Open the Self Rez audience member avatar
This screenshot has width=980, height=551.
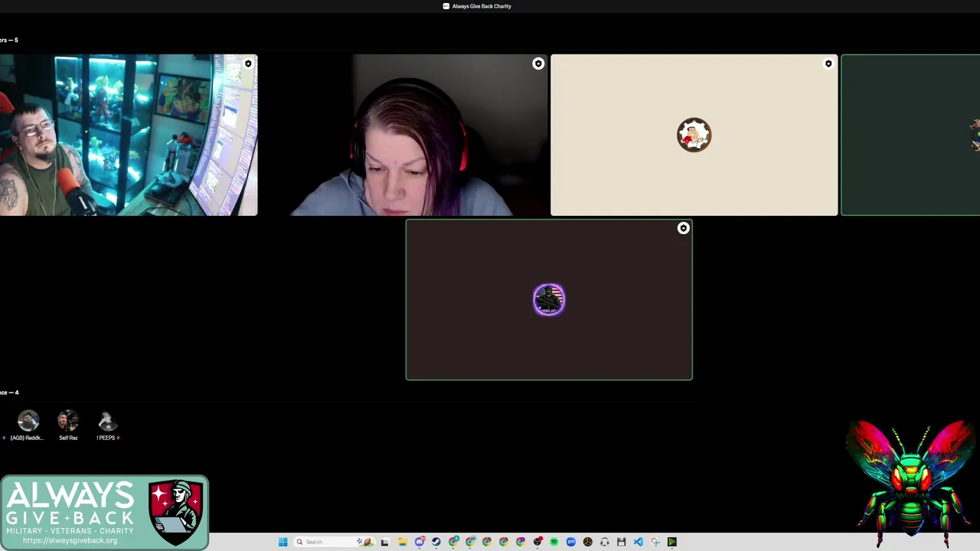68,421
